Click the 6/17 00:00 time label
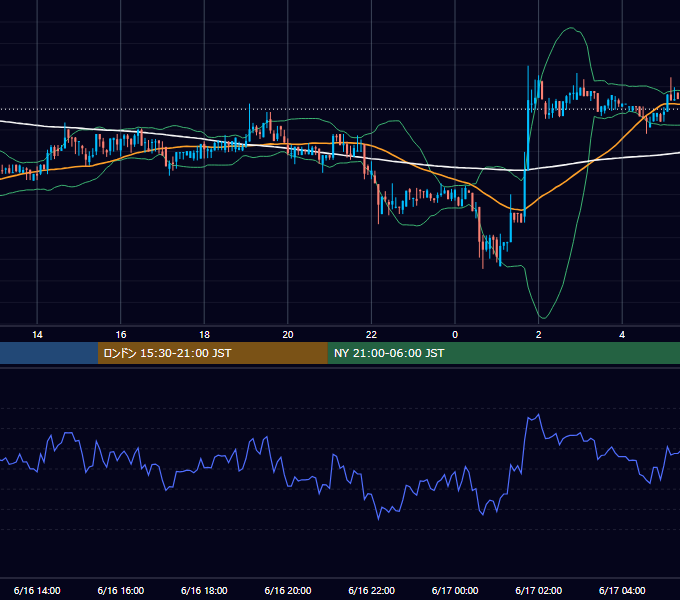This screenshot has width=680, height=600. pos(455,590)
